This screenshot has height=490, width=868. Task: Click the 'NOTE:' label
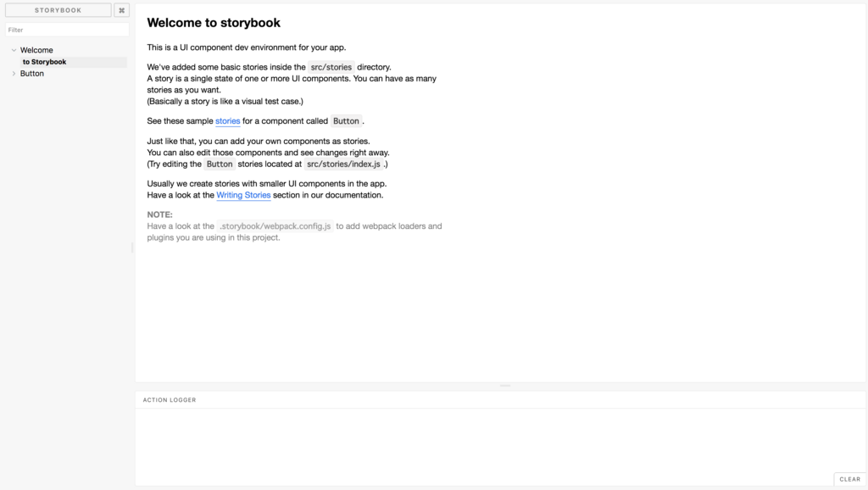pyautogui.click(x=159, y=214)
